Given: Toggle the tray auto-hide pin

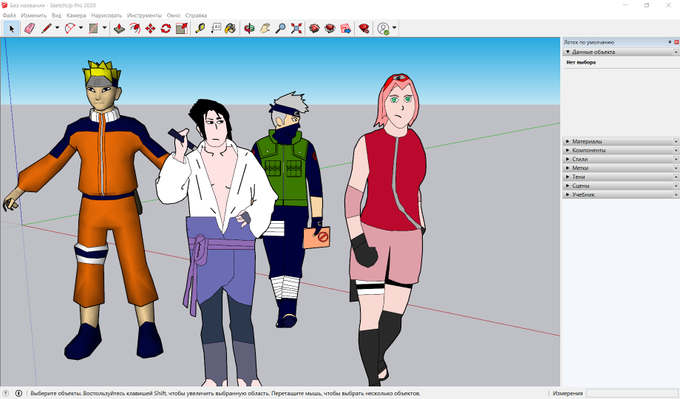Looking at the screenshot, I should click(670, 42).
